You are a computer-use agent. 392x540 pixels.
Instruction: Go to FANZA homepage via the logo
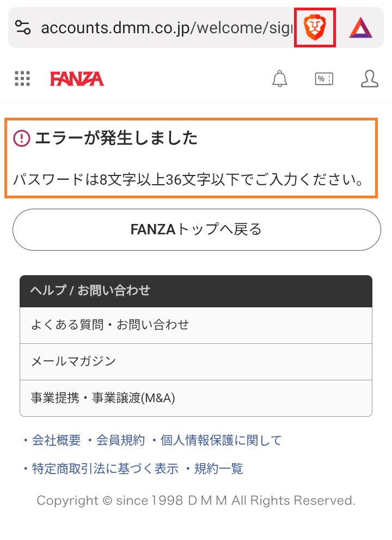(76, 78)
